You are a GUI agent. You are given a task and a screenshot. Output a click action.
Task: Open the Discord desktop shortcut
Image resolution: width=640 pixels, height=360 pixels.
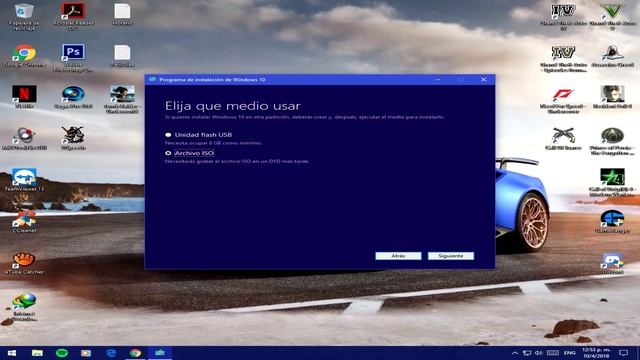612,263
